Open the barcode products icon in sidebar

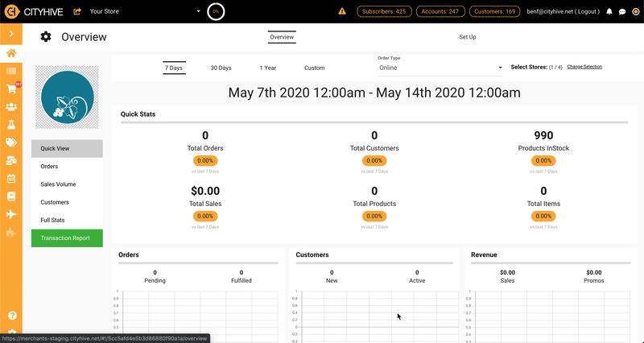[11, 71]
